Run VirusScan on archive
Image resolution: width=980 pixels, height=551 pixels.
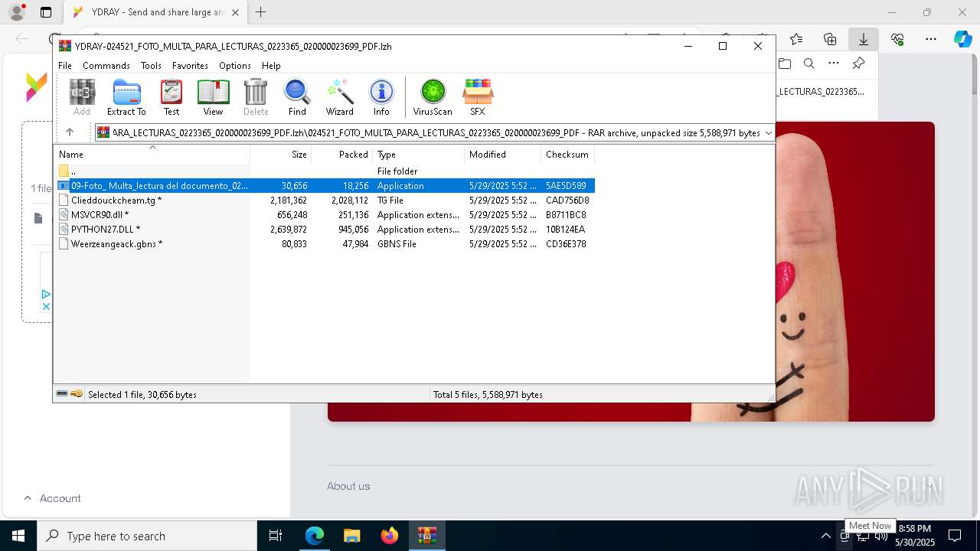(433, 97)
